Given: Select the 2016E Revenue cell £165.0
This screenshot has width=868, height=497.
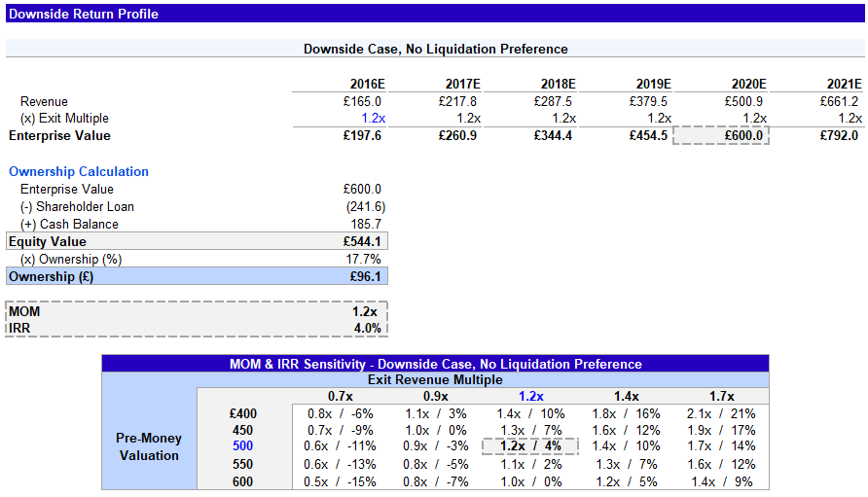Looking at the screenshot, I should click(x=362, y=101).
